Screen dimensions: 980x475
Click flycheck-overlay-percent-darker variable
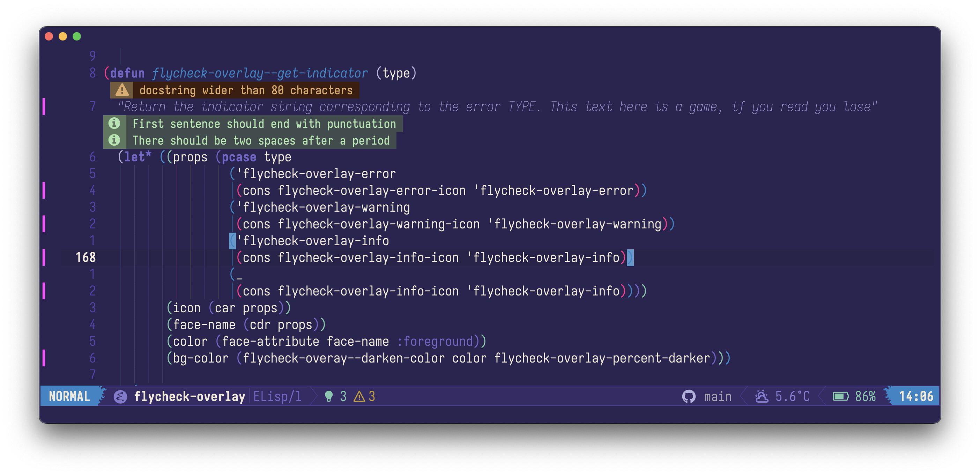coord(602,358)
